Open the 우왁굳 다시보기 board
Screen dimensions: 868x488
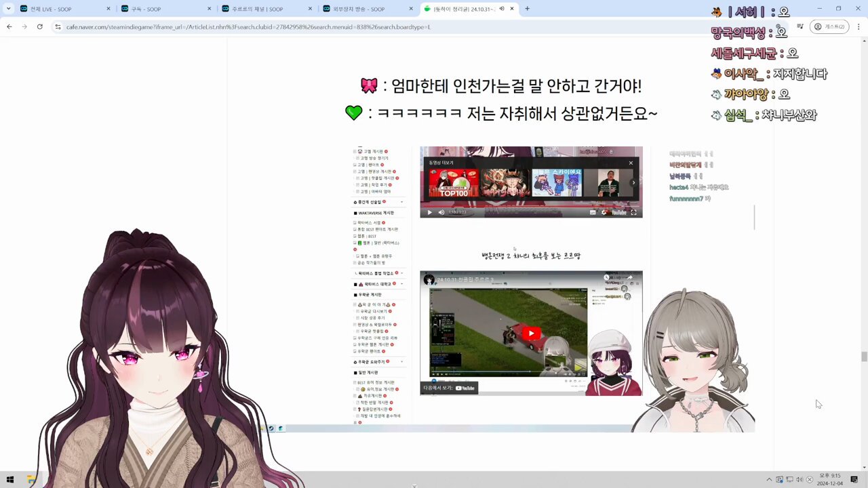(374, 311)
